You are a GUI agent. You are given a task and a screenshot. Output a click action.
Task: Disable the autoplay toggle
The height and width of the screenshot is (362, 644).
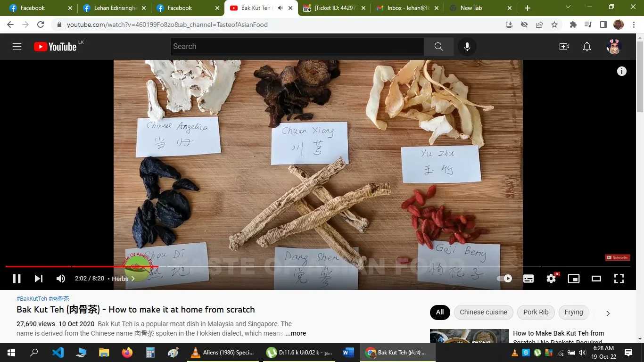pyautogui.click(x=504, y=278)
